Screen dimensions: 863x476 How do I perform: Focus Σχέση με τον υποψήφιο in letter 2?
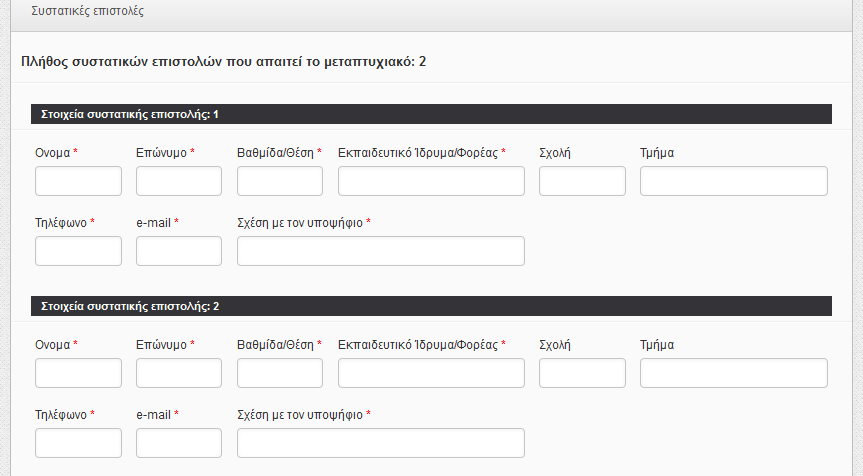pyautogui.click(x=381, y=443)
